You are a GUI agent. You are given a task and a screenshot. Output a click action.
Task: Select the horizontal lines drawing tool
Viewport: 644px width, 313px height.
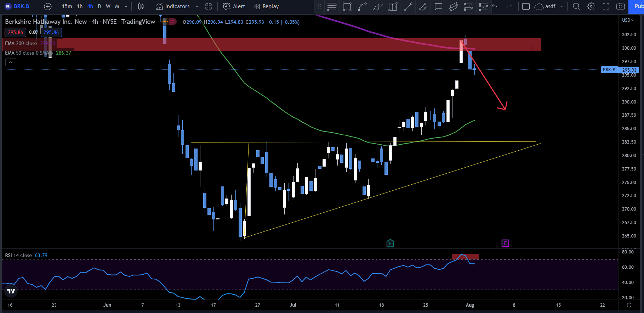(332, 7)
